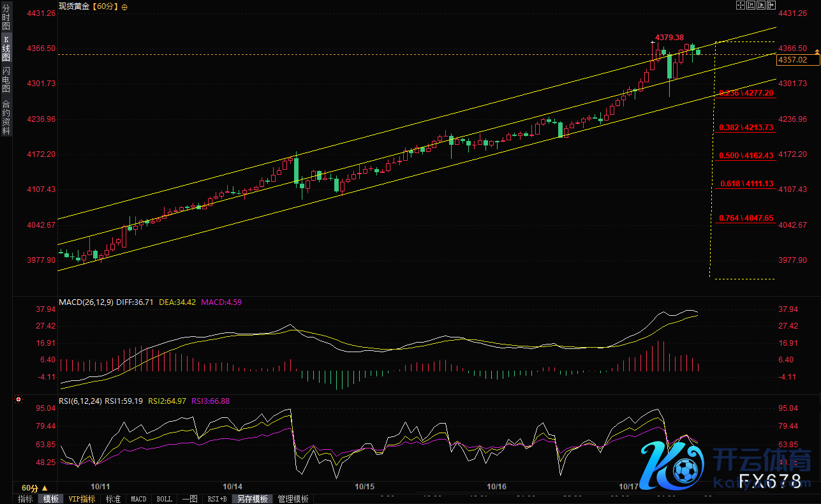Click the play-forward chart icon

pyautogui.click(x=760, y=5)
